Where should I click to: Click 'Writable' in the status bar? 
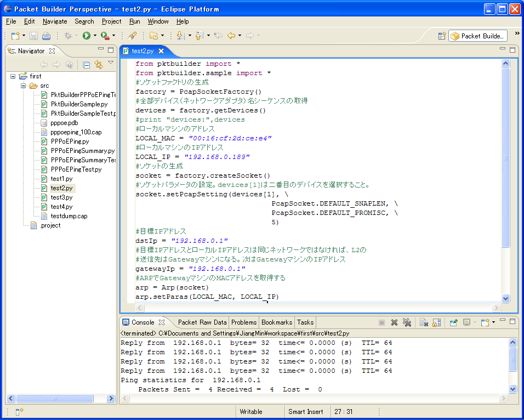click(251, 412)
